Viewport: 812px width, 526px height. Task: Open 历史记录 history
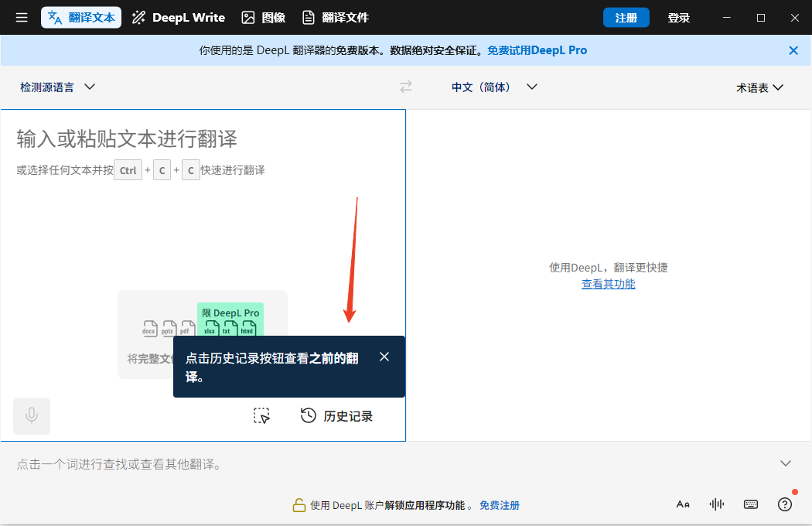pyautogui.click(x=336, y=415)
